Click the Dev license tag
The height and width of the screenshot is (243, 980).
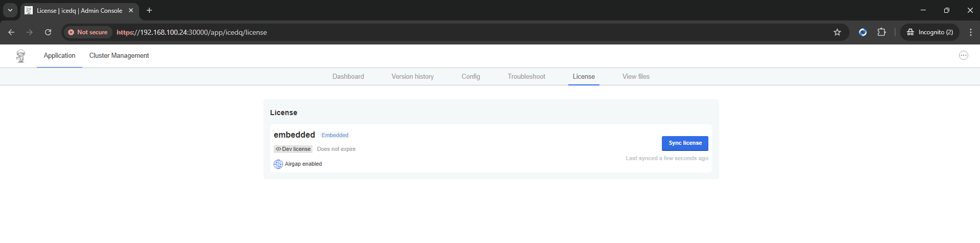[293, 149]
